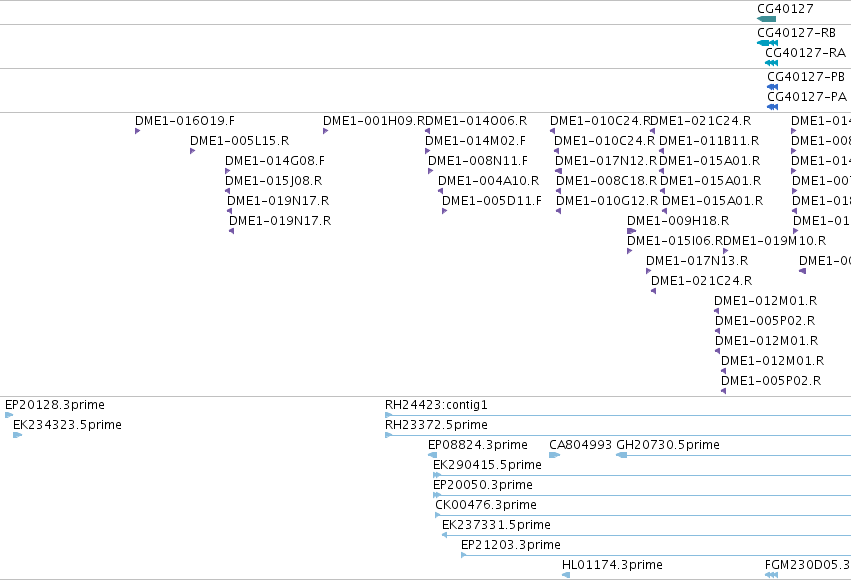Open the RH23372.5prime feature label
Screen dimensions: 851x580
(436, 425)
